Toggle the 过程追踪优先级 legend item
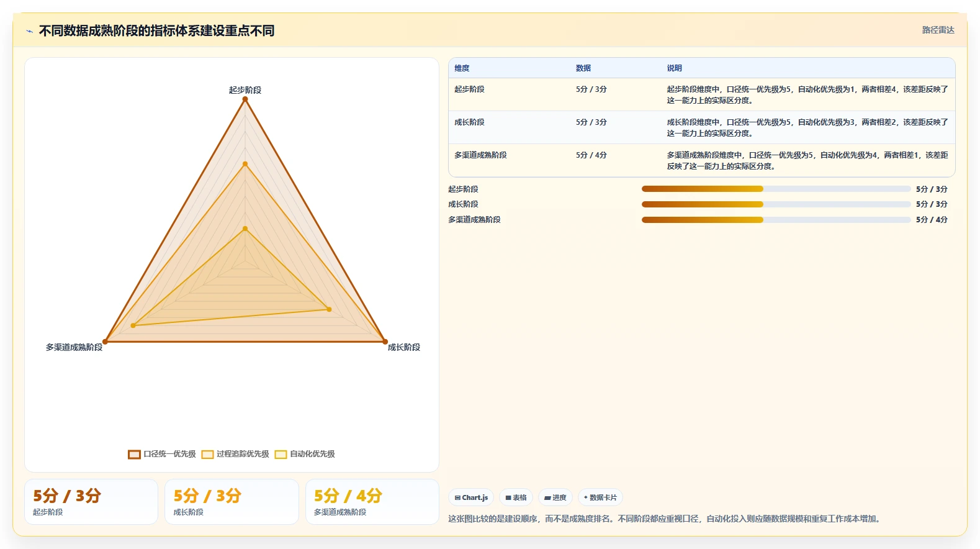980x549 pixels. click(235, 454)
